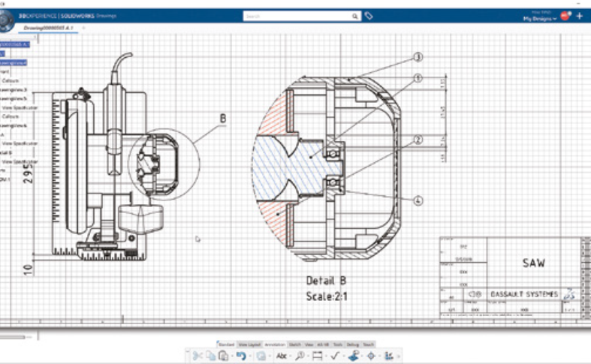The image size is (591, 364).
Task: Select the surface finish checkmark tool
Action: pyautogui.click(x=335, y=356)
